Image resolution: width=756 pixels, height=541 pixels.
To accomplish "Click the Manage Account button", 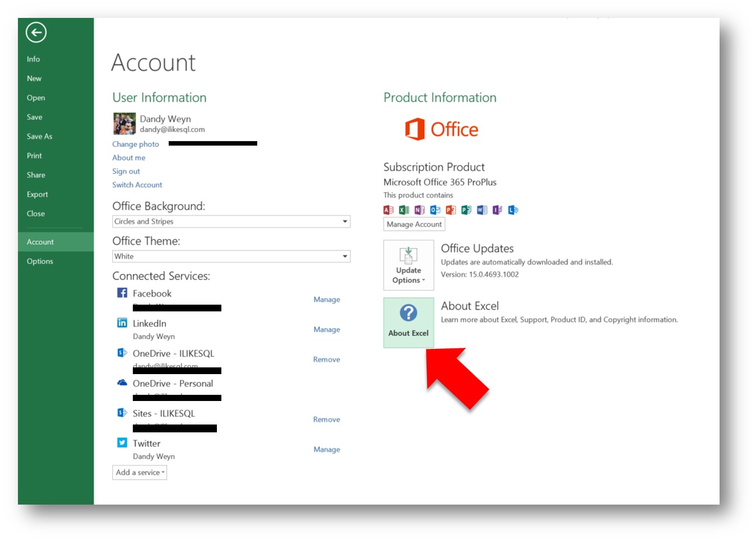I will (x=414, y=224).
